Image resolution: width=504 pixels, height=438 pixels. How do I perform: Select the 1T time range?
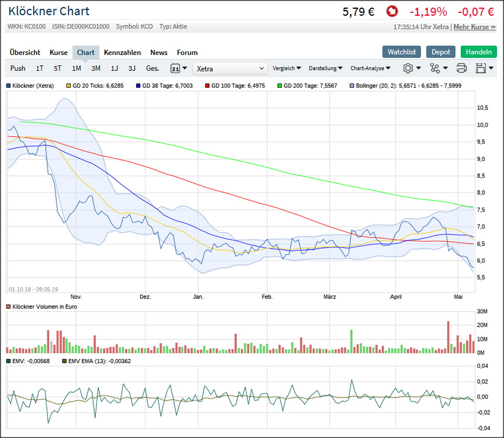(x=40, y=68)
